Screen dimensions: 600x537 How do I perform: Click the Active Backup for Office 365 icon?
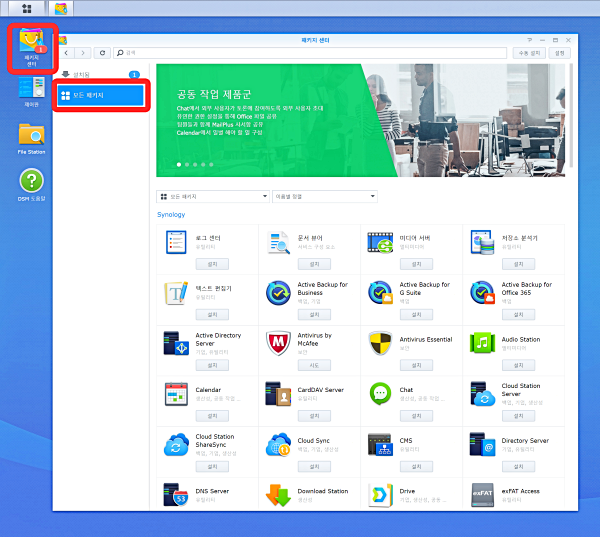[483, 293]
